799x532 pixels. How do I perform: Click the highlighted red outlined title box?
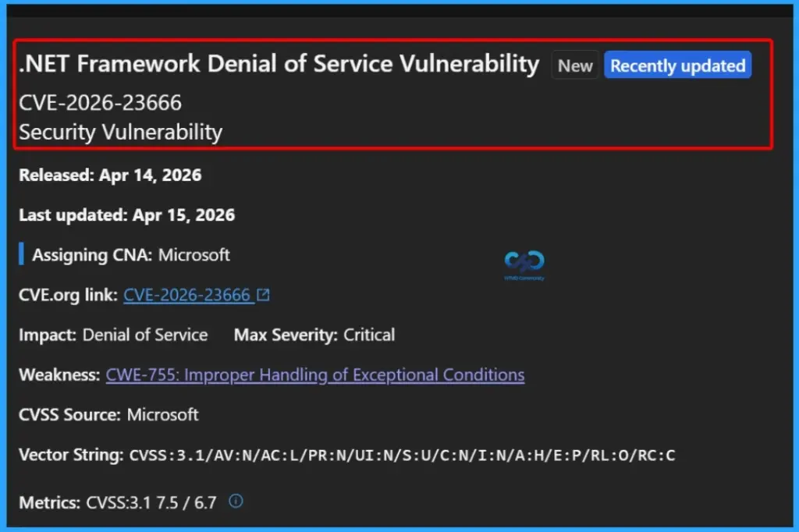tap(394, 94)
